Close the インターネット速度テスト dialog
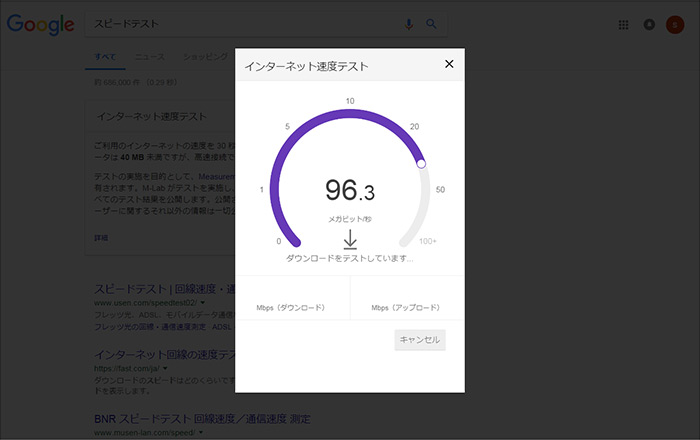The height and width of the screenshot is (440, 700). [x=449, y=64]
